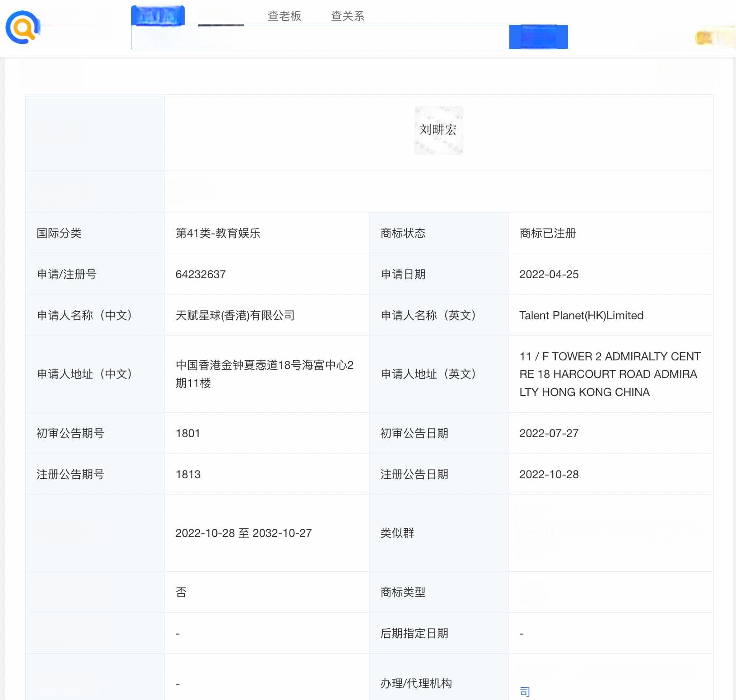736x700 pixels.
Task: Click the 申请人地址（英文）label
Action: point(429,374)
